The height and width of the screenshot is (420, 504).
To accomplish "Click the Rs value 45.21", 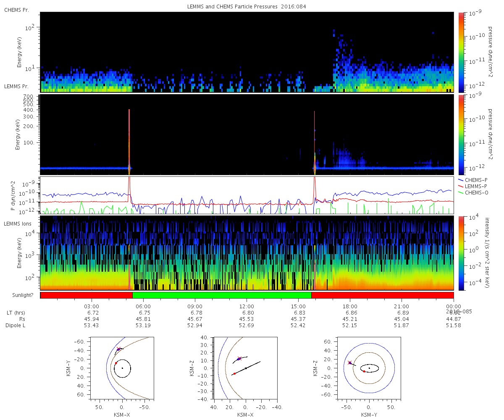I will pyautogui.click(x=350, y=319).
